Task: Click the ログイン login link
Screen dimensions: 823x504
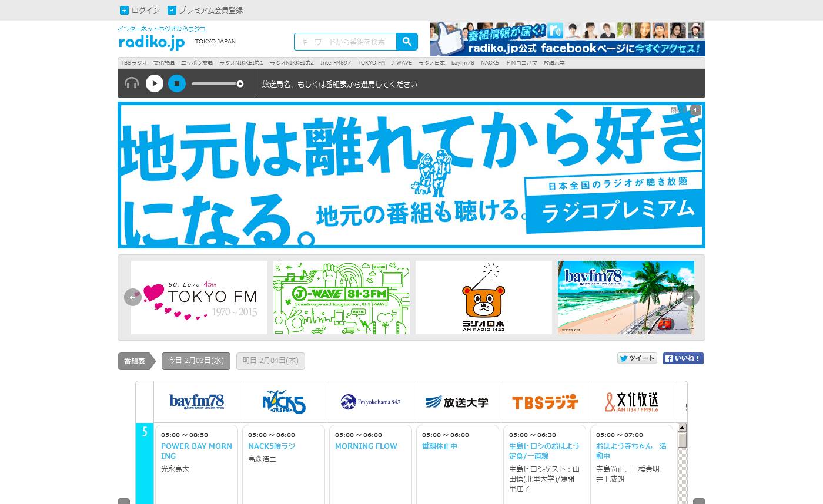Action: point(140,10)
